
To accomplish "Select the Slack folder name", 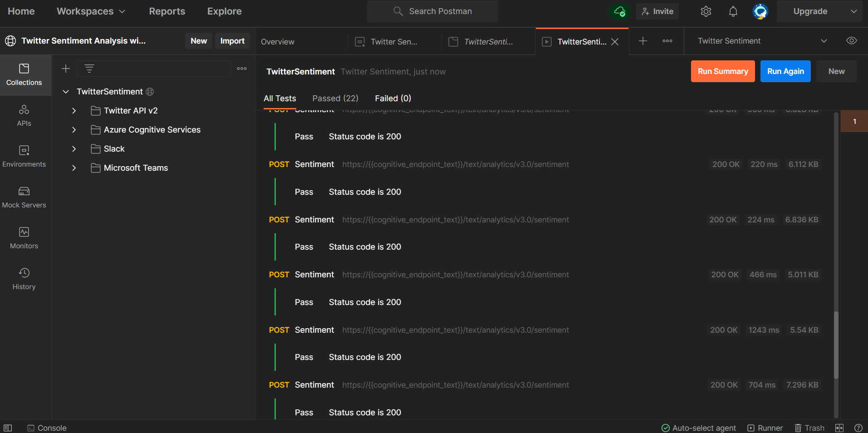I will tap(114, 149).
